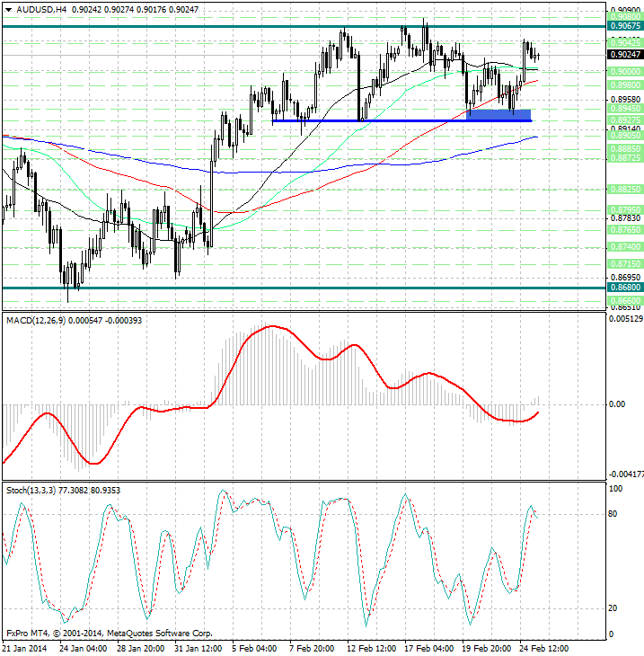Viewport: 644px width, 656px height.
Task: Click the 0.89050 price level label
Action: (625, 136)
